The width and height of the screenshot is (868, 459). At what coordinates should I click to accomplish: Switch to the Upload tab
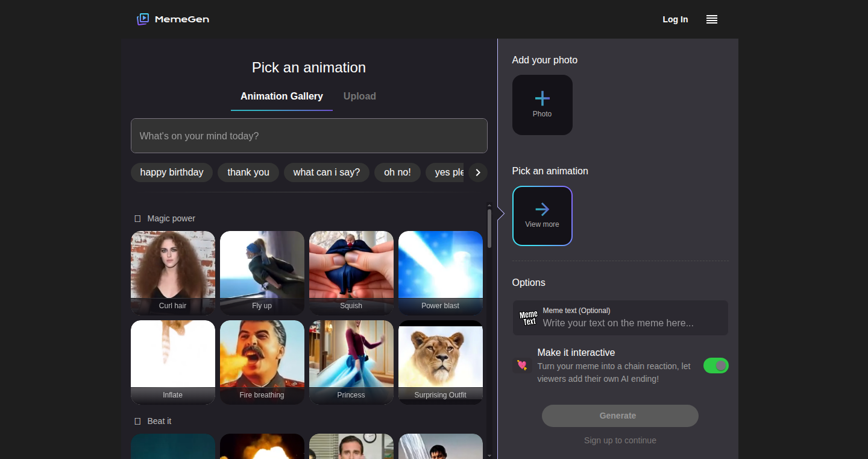[x=360, y=97]
